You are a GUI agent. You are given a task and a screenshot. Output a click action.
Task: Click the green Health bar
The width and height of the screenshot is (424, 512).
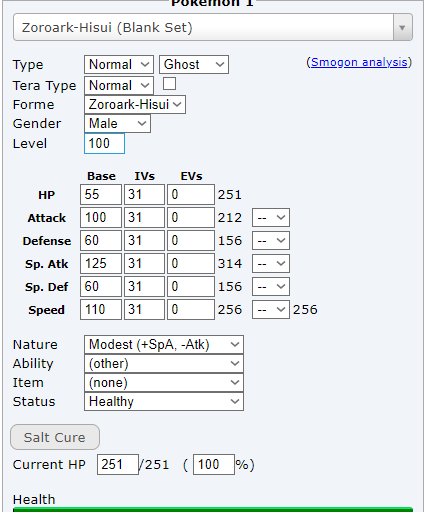[x=213, y=510]
